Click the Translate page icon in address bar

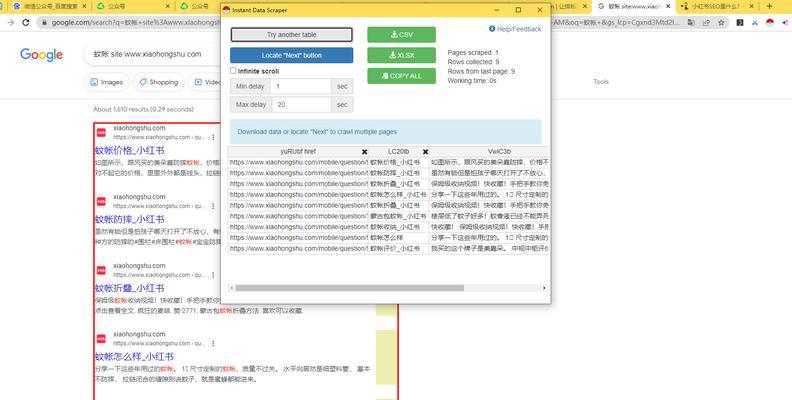pos(690,22)
